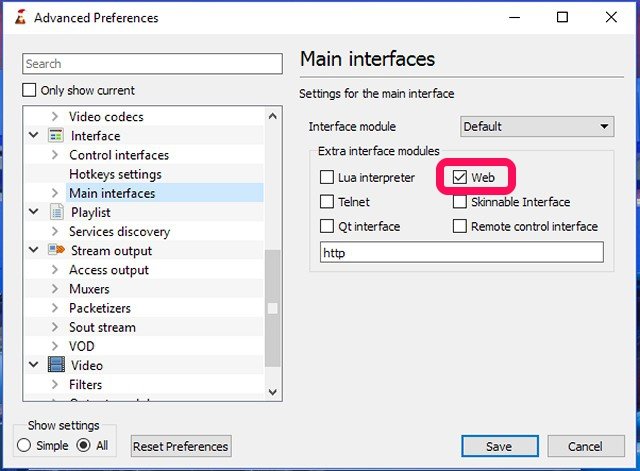
Task: Open Services discovery in the tree
Action: pyautogui.click(x=119, y=232)
